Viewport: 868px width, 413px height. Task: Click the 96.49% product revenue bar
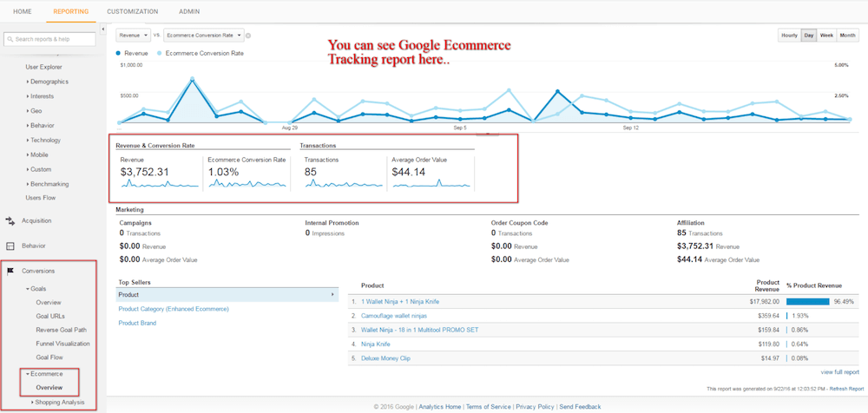[807, 302]
